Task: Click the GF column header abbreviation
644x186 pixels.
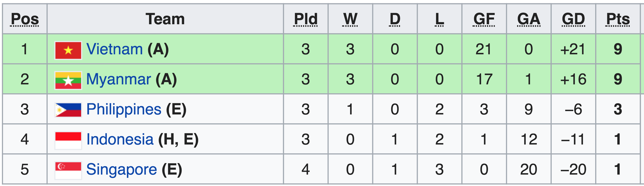Action: pos(484,19)
